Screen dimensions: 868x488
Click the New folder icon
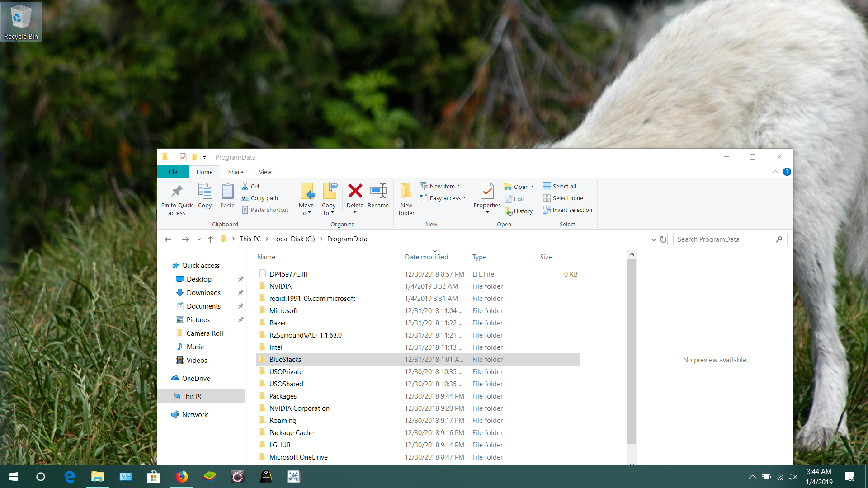click(406, 191)
